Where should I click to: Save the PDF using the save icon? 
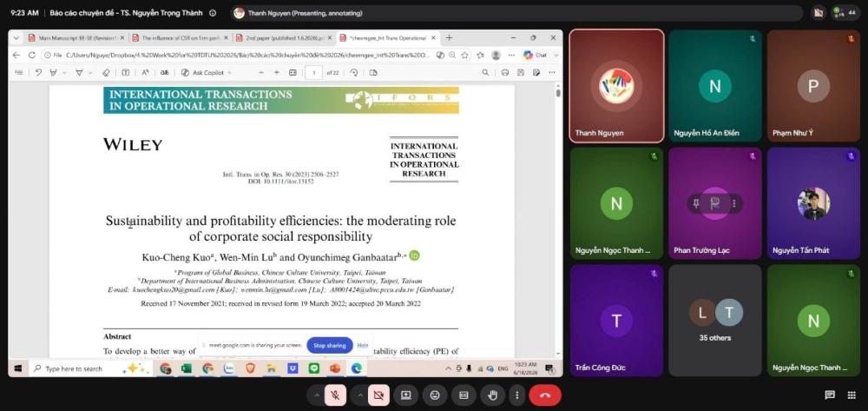click(x=520, y=73)
